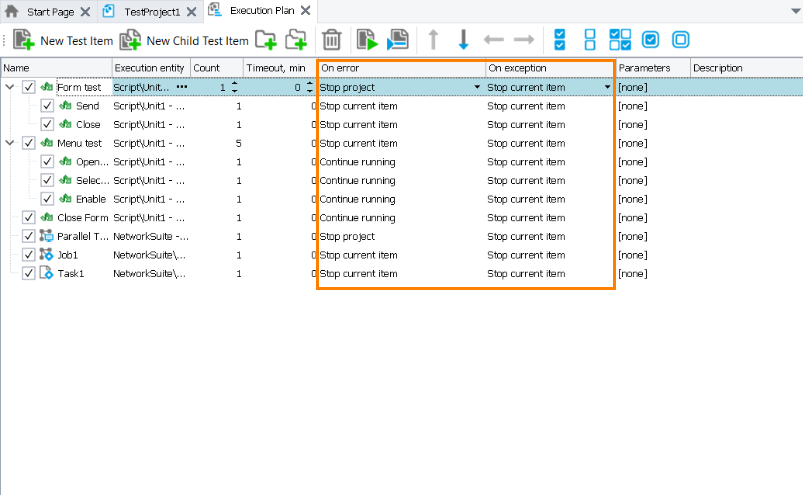Click the Indent right arrow icon
The width and height of the screenshot is (803, 495).
coord(524,40)
